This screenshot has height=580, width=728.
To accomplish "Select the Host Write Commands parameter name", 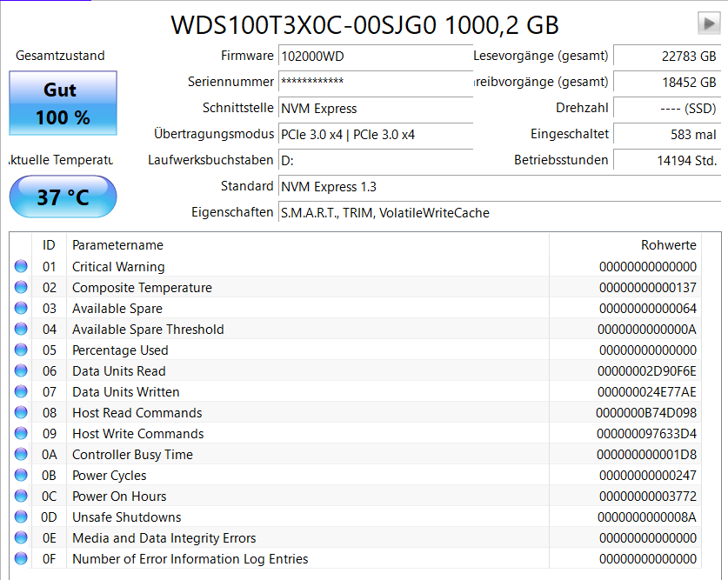I will 138,434.
